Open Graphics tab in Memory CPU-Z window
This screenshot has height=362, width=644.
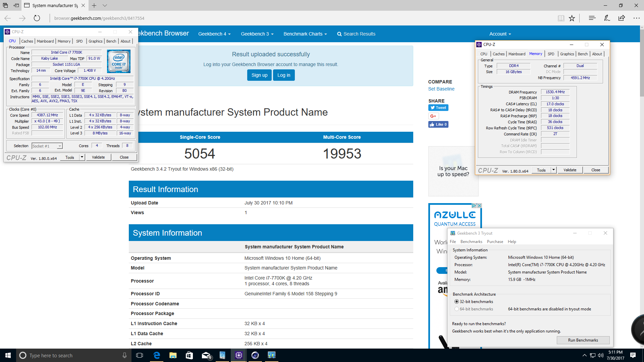(567, 54)
